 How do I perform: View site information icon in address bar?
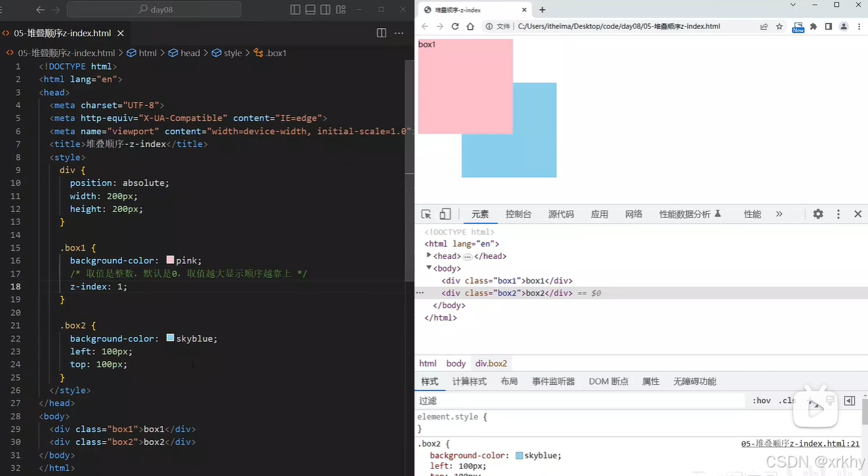(x=489, y=27)
